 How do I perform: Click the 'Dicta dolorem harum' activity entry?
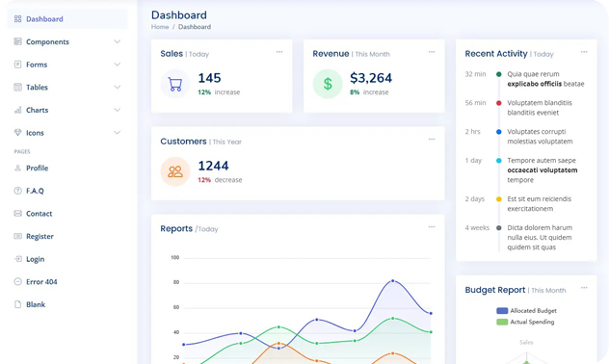(540, 238)
